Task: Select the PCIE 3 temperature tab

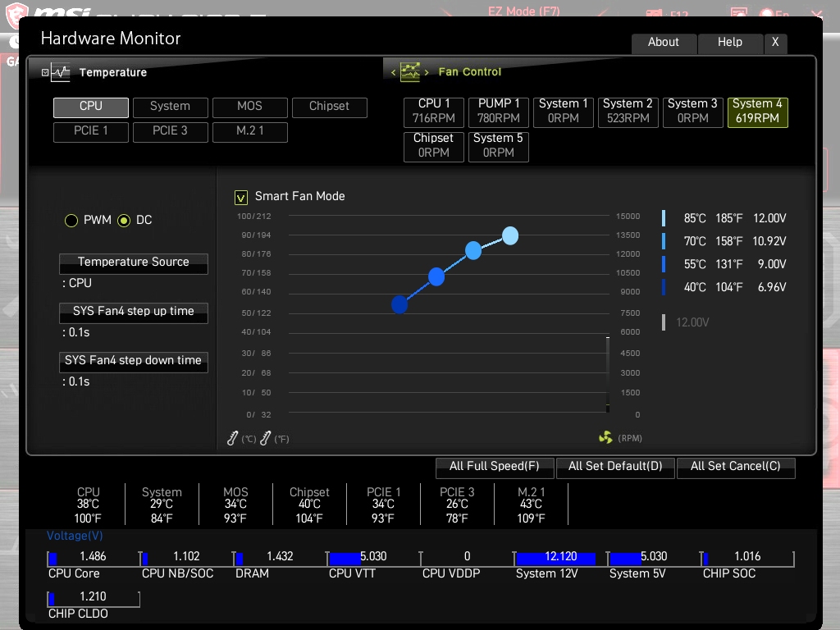Action: [x=170, y=132]
